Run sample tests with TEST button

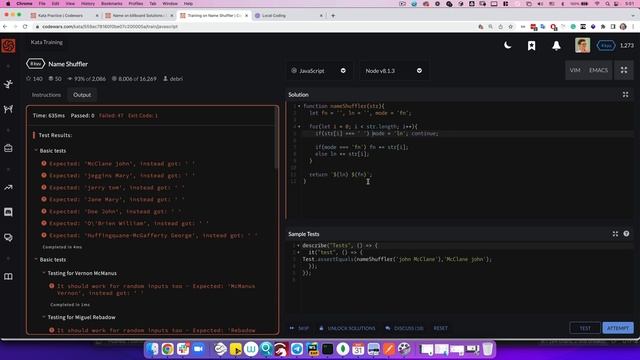[585, 328]
